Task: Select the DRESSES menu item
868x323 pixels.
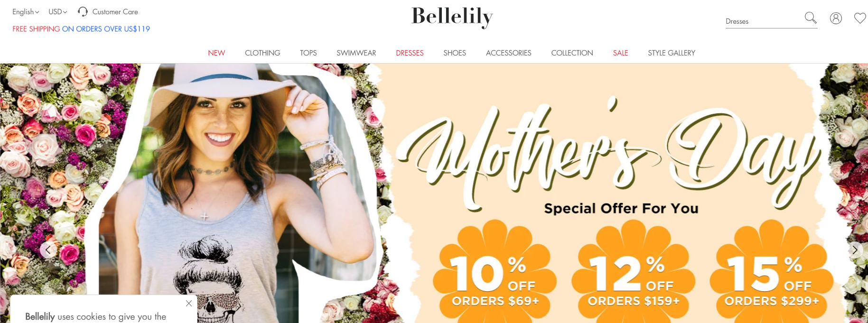Action: coord(410,53)
